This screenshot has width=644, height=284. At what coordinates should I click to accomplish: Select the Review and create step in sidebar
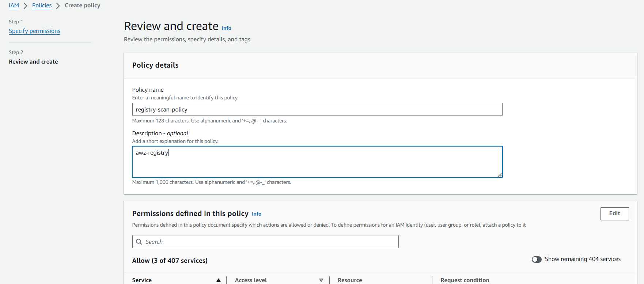point(33,62)
